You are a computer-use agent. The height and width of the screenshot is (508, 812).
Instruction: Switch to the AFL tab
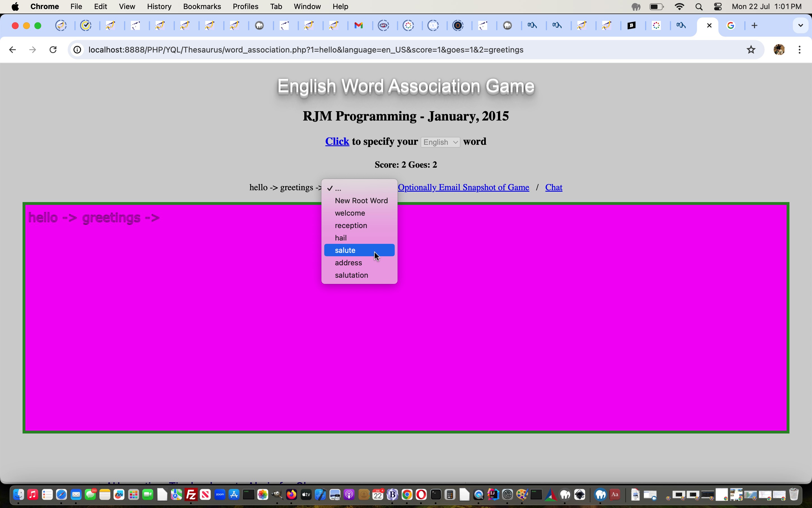point(384,25)
